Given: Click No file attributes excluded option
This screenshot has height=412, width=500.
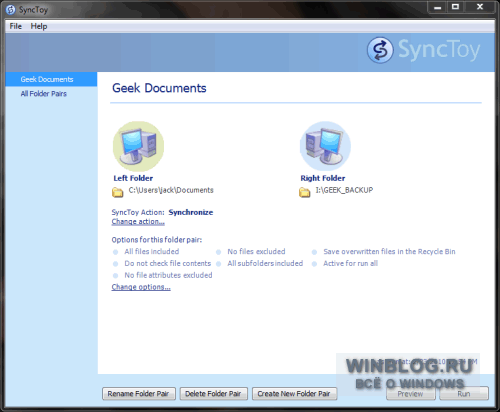Looking at the screenshot, I should (168, 275).
